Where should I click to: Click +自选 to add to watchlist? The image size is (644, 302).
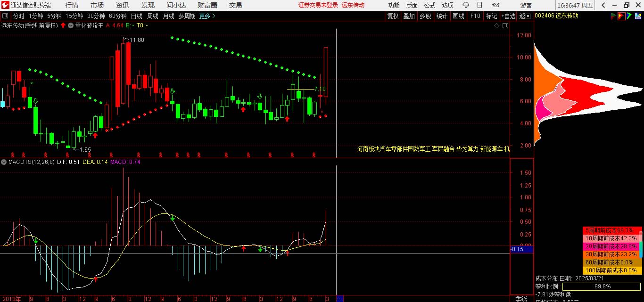click(x=508, y=16)
